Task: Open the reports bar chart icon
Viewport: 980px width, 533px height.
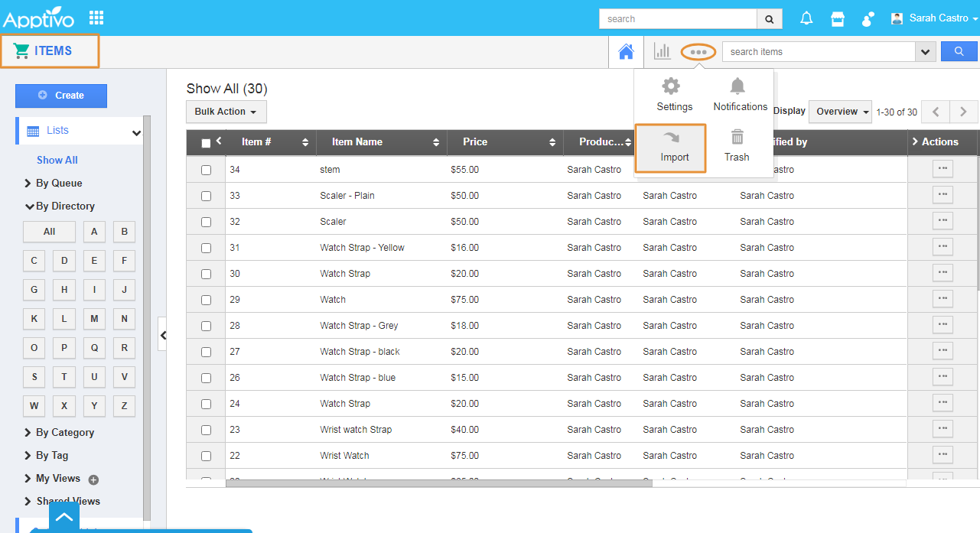Action: pyautogui.click(x=662, y=51)
